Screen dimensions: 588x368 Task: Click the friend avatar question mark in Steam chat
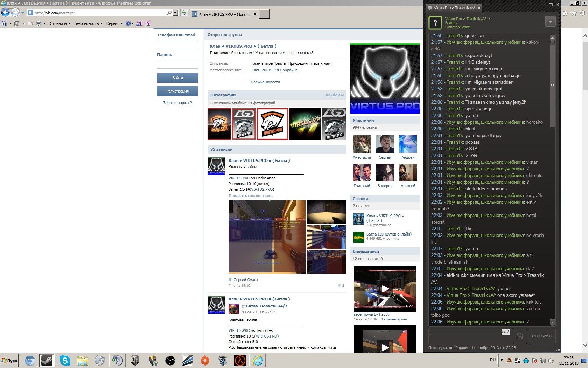coord(435,23)
